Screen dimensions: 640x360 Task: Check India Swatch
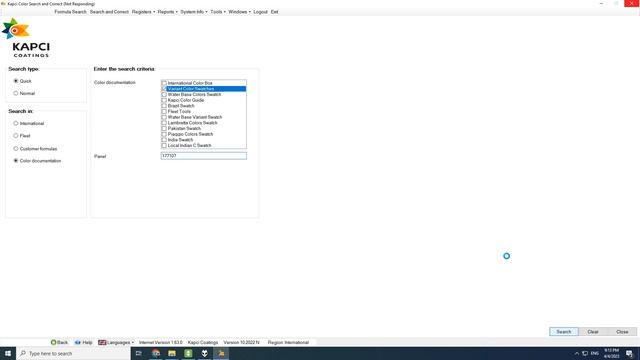[x=164, y=140]
